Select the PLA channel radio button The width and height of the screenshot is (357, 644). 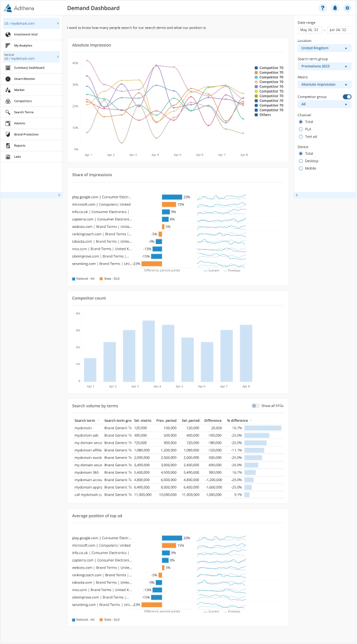(x=301, y=129)
